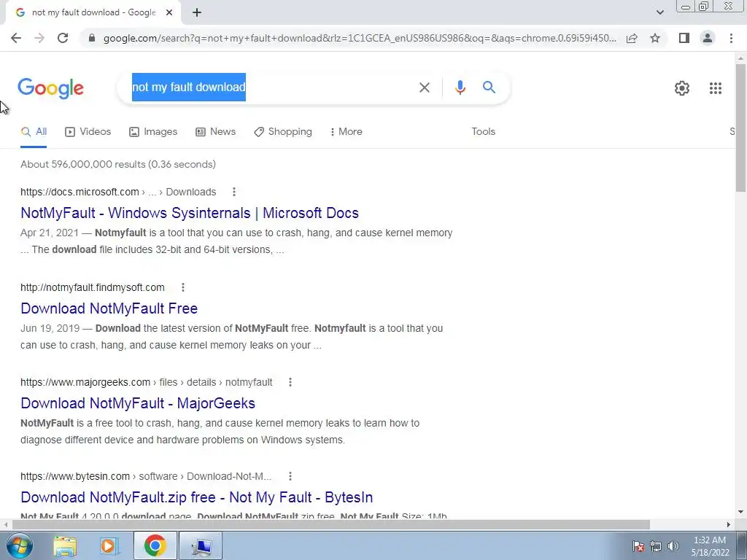Open NotMyFault - Windows Sysinternals result
747x560 pixels.
pyautogui.click(x=190, y=213)
